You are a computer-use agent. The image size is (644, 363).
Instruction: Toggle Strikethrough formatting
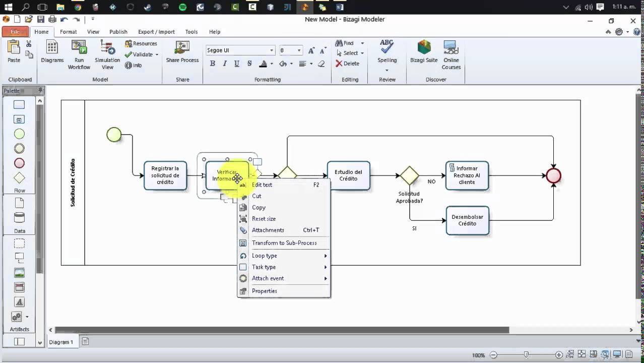[249, 64]
